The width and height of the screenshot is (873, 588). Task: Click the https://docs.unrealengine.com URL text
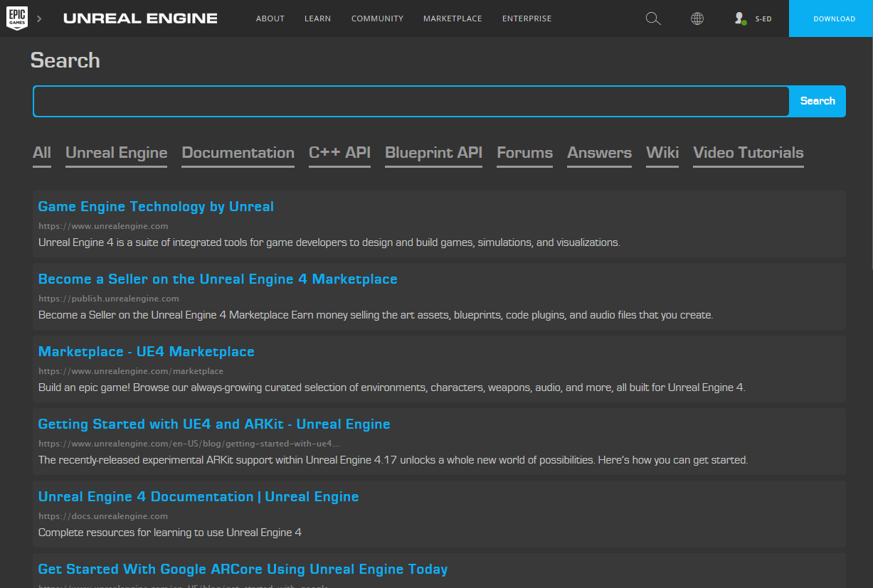(103, 516)
